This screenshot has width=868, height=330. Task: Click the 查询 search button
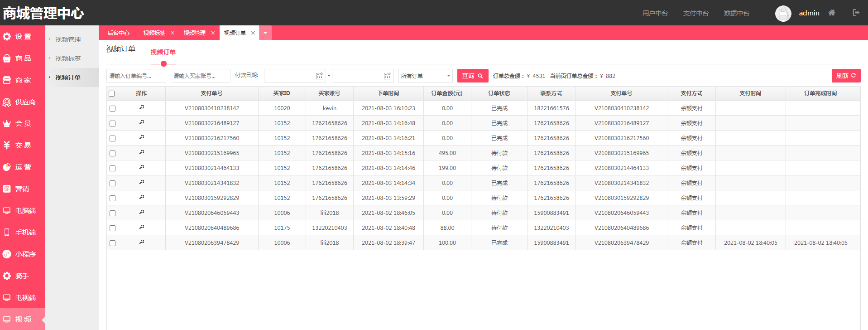pos(473,76)
